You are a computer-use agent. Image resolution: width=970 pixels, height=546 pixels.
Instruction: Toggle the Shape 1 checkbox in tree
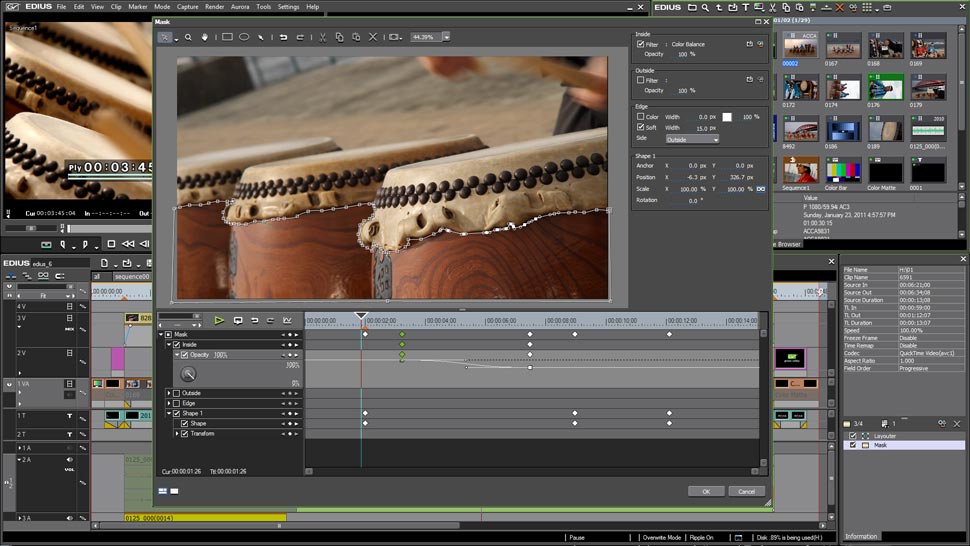[177, 414]
